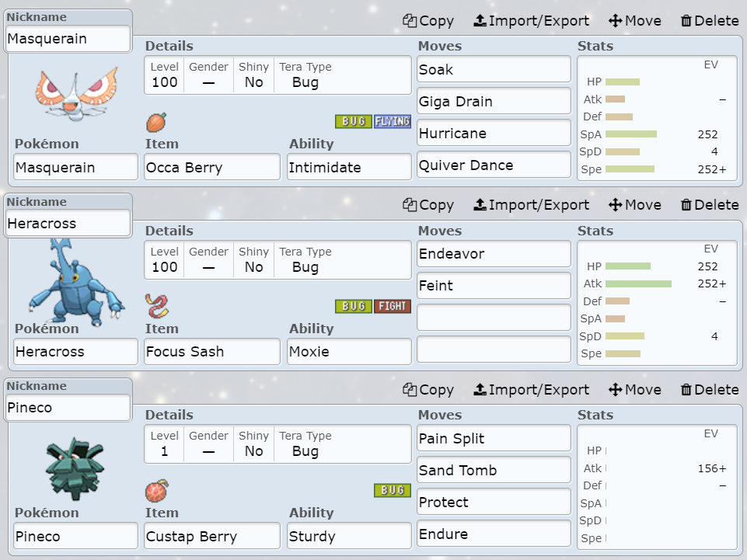Click the Pineco Pokémon sprite
Screen dimensions: 747x560
[x=75, y=468]
